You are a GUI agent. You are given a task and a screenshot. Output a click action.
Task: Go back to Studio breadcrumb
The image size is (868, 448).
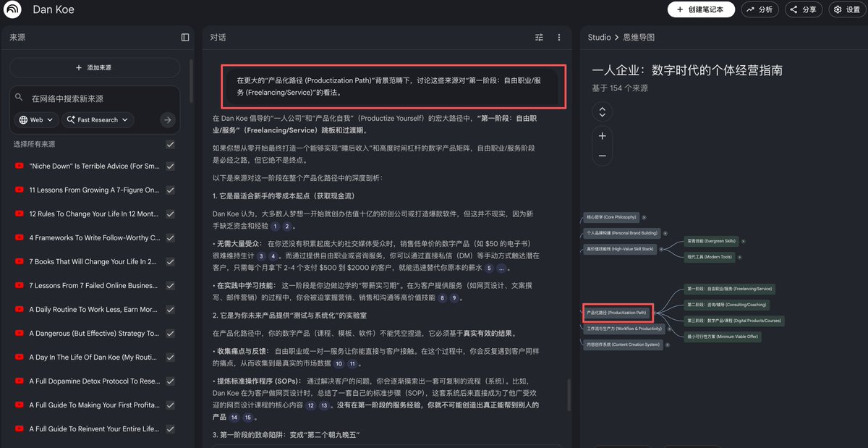(600, 37)
